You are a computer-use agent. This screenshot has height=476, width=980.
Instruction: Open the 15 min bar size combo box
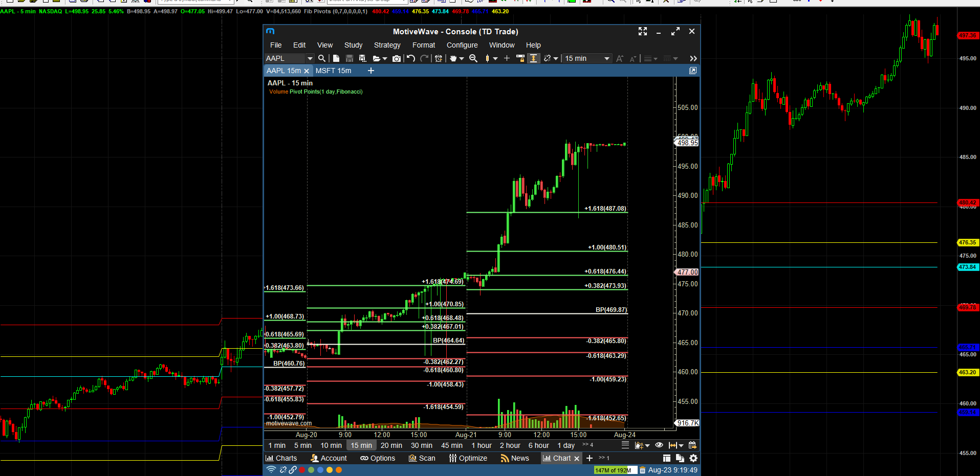(587, 58)
